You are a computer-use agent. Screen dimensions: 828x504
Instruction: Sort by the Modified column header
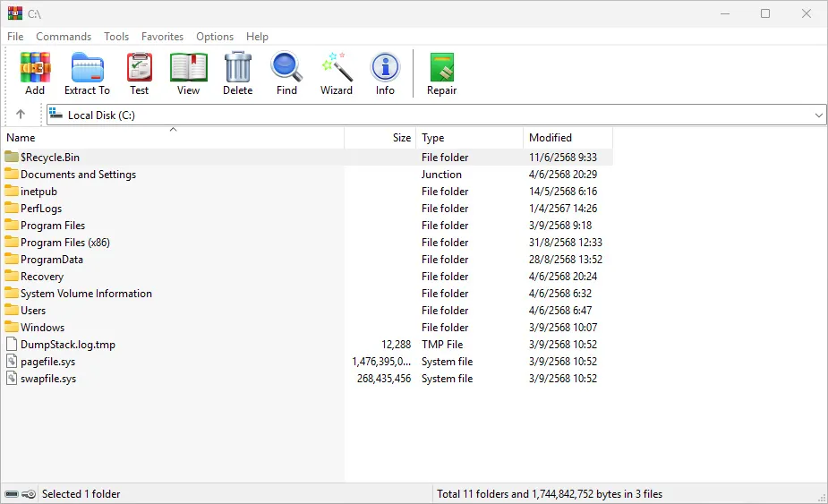point(568,137)
